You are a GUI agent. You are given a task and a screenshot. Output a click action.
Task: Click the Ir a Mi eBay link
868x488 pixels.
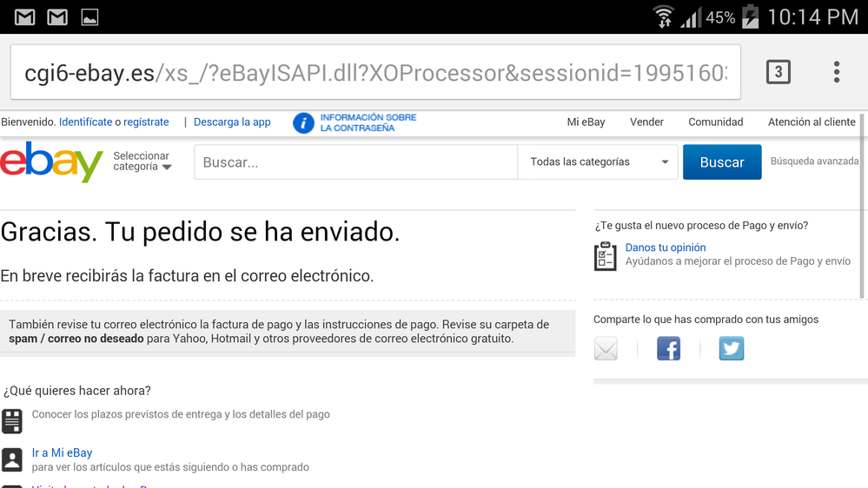coord(62,452)
